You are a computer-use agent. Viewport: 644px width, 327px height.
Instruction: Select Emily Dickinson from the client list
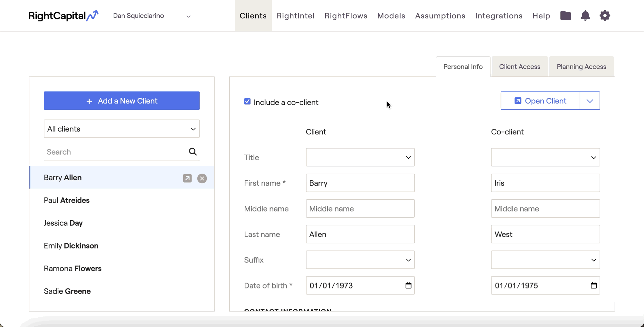point(71,246)
